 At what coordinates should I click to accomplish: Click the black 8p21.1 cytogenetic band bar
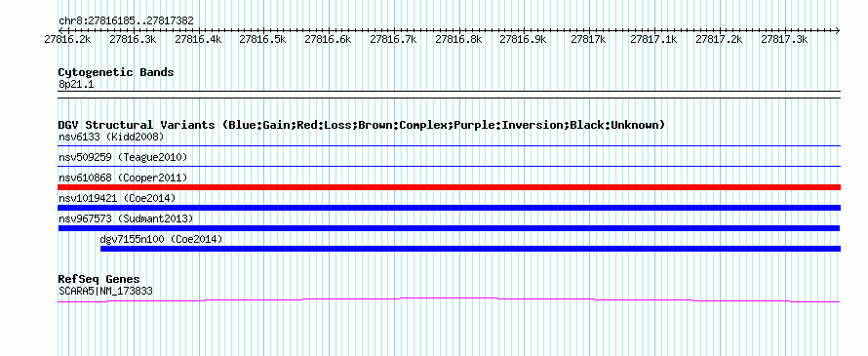[x=449, y=95]
